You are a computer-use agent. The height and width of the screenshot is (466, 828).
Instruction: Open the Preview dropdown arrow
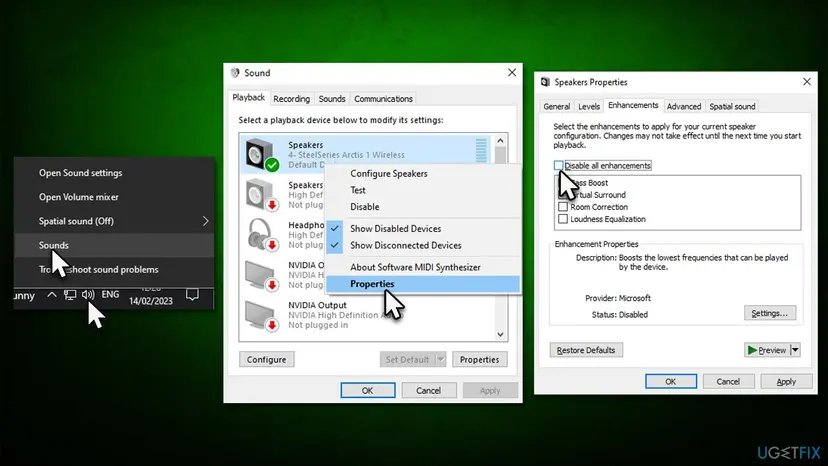pyautogui.click(x=795, y=350)
